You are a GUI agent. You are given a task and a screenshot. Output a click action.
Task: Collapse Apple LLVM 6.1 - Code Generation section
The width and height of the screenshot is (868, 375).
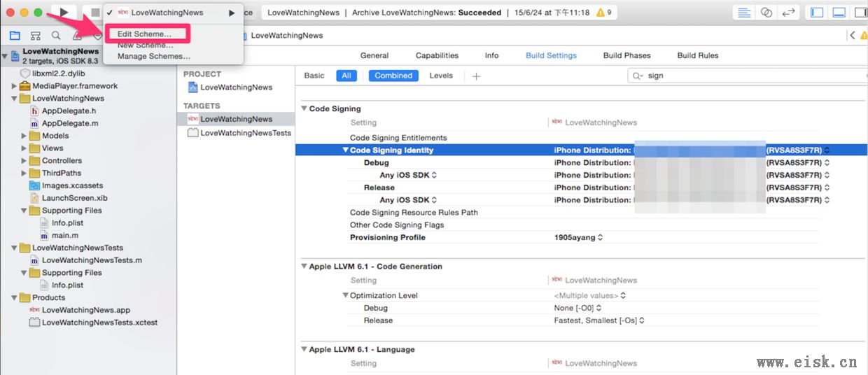pyautogui.click(x=304, y=266)
